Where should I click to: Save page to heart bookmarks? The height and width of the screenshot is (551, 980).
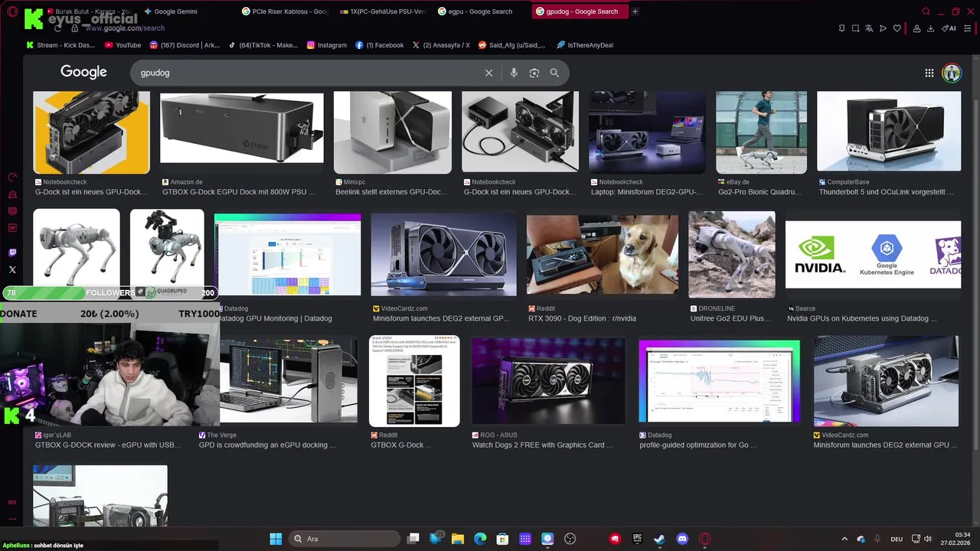[897, 28]
